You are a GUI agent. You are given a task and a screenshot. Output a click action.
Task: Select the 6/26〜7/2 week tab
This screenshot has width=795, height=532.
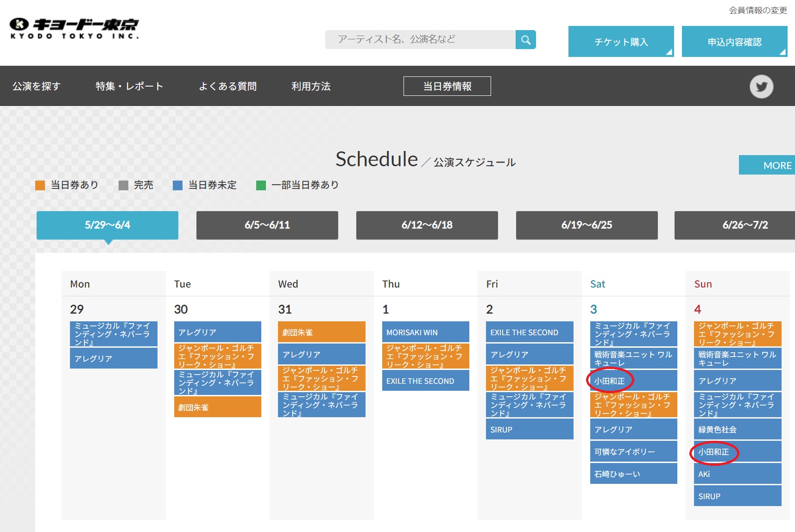point(735,225)
